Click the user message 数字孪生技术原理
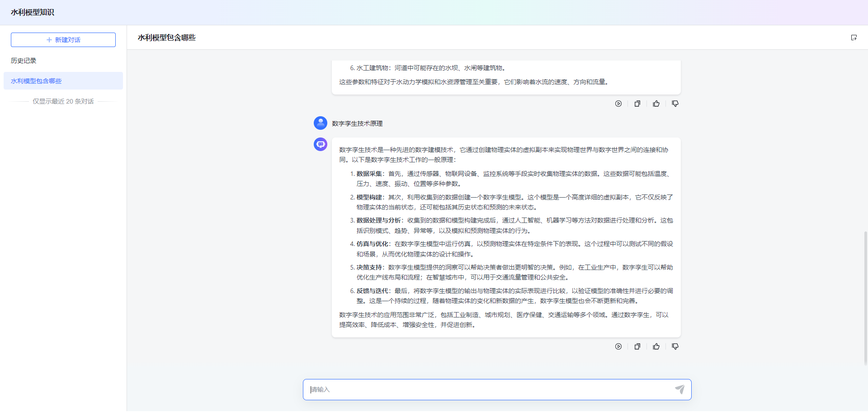Image resolution: width=868 pixels, height=412 pixels. coord(357,123)
